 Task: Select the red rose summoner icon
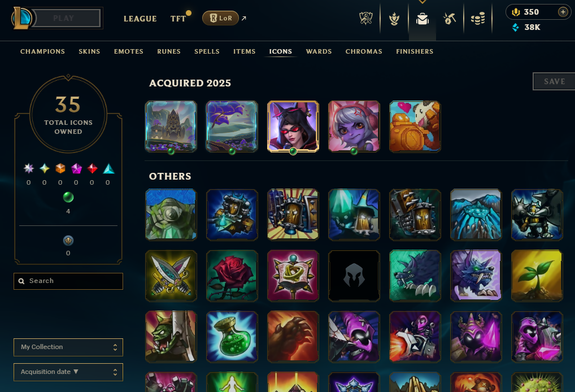click(x=232, y=276)
